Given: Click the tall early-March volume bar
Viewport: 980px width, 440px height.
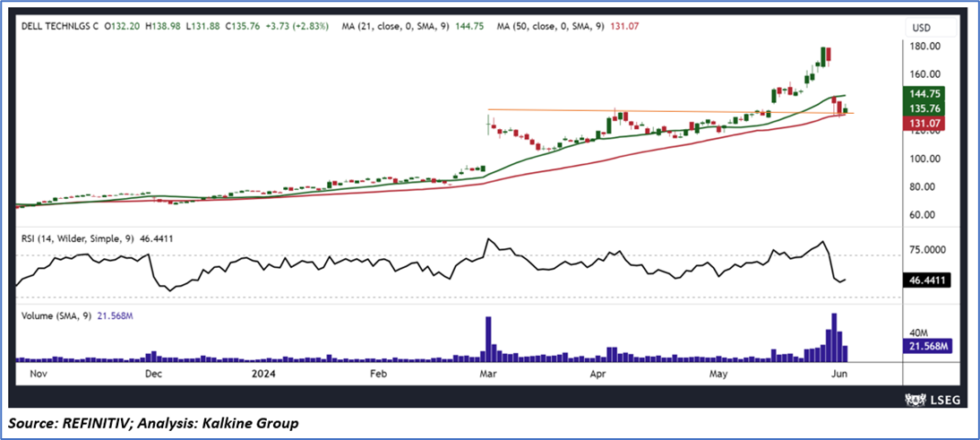Looking at the screenshot, I should 488,340.
